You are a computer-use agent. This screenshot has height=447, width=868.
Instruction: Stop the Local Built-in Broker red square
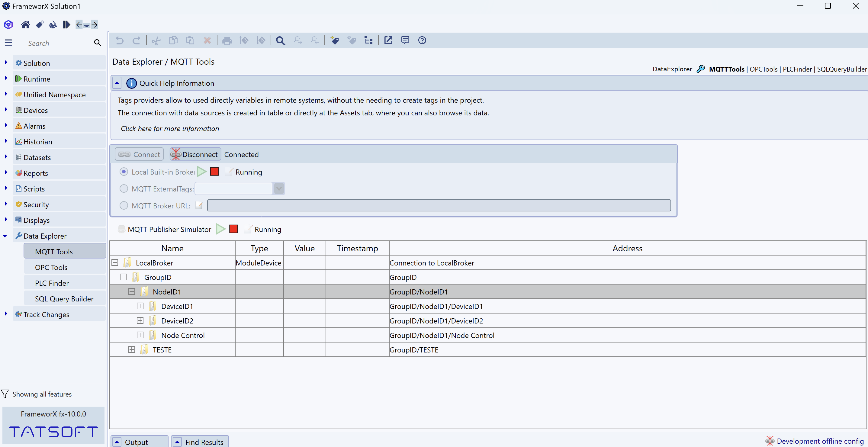(214, 172)
